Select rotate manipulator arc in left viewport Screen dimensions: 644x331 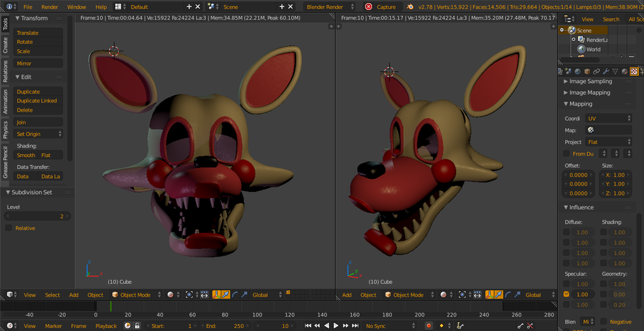click(235, 295)
